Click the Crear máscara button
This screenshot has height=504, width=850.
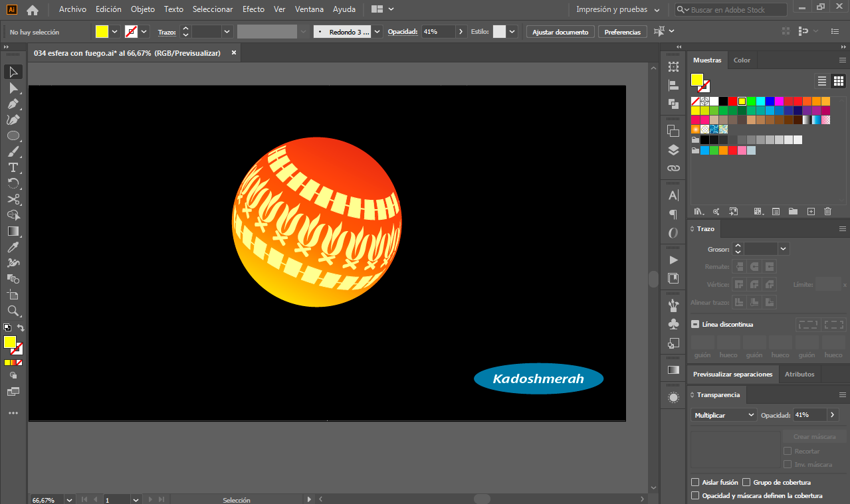point(814,437)
